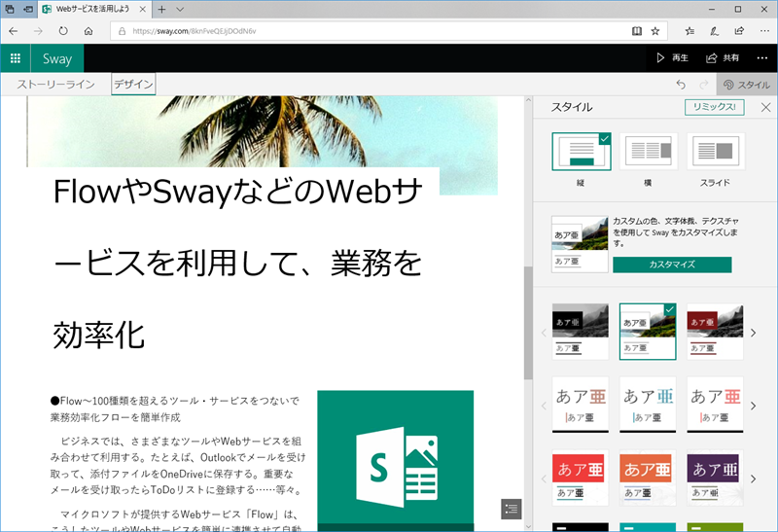Click the sway.com address bar

[x=372, y=31]
